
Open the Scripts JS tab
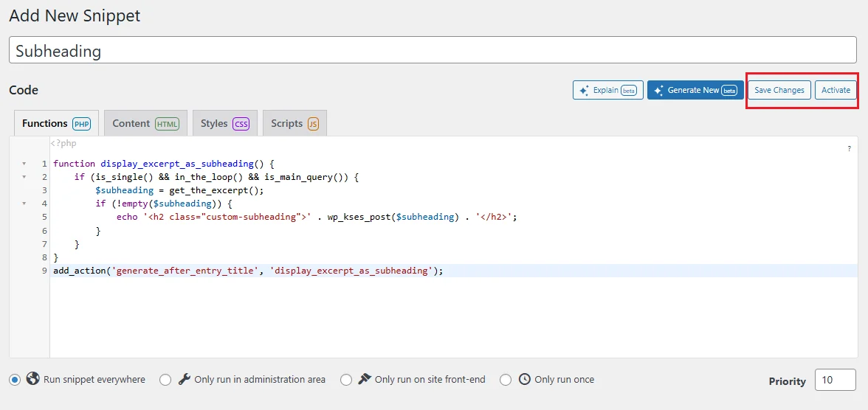pyautogui.click(x=294, y=123)
